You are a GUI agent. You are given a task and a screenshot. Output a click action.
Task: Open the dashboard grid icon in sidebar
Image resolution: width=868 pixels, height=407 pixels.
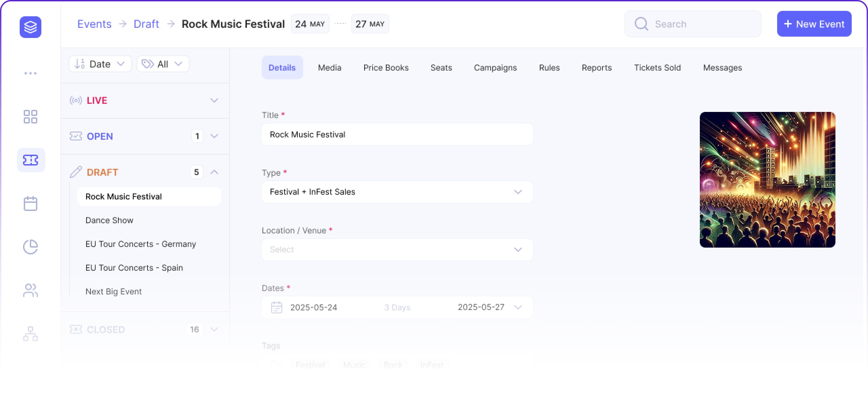pyautogui.click(x=30, y=117)
